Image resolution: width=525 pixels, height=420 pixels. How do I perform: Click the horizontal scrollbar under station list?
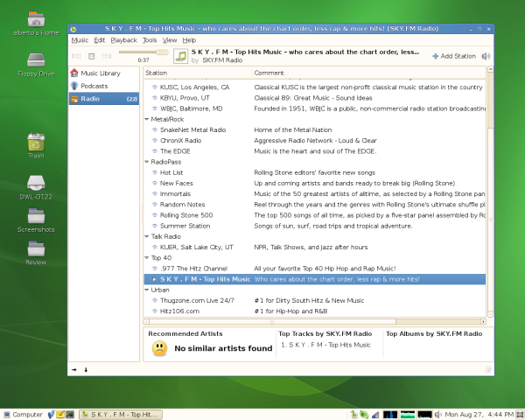[x=272, y=322]
